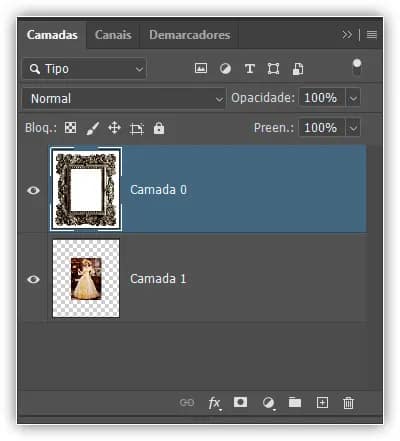Select the Camada 1 layer name
The height and width of the screenshot is (441, 400).
tap(158, 279)
